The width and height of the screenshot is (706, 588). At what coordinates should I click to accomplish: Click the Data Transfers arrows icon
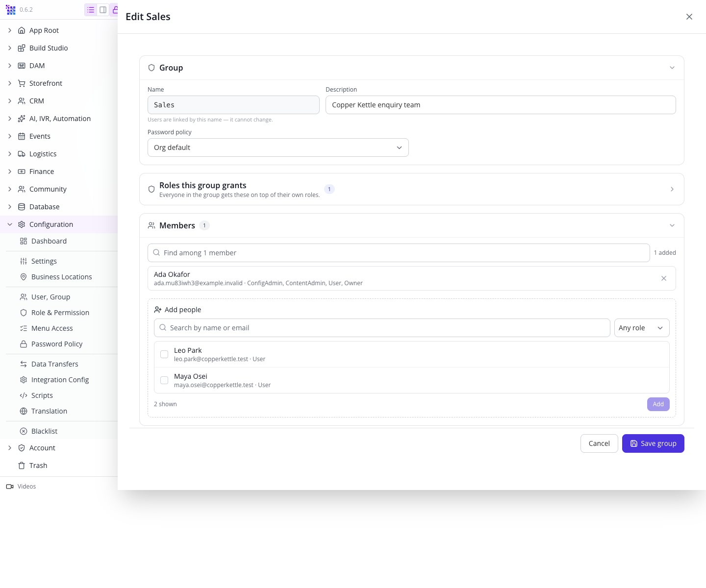[x=24, y=364]
